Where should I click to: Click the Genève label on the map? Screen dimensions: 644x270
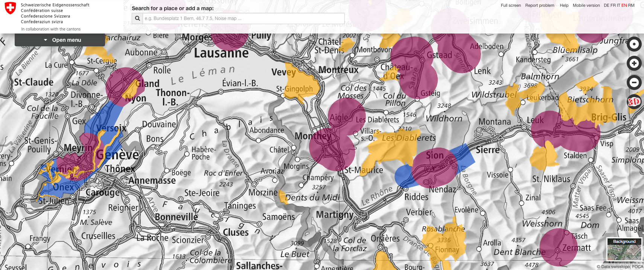coord(117,155)
